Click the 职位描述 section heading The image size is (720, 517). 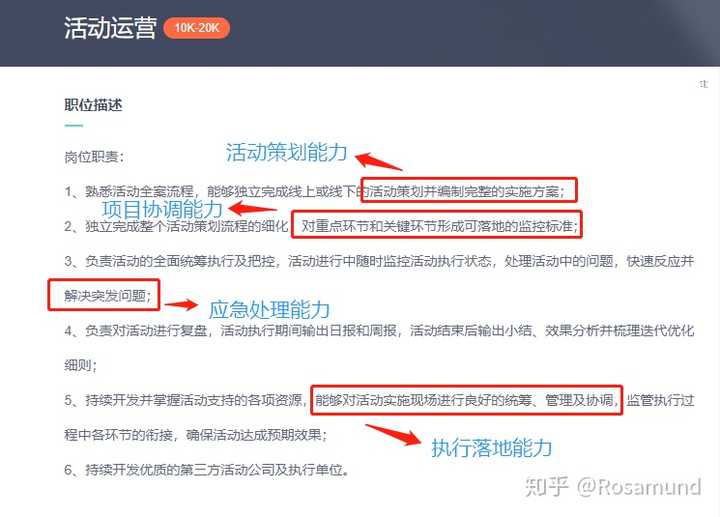pyautogui.click(x=93, y=105)
